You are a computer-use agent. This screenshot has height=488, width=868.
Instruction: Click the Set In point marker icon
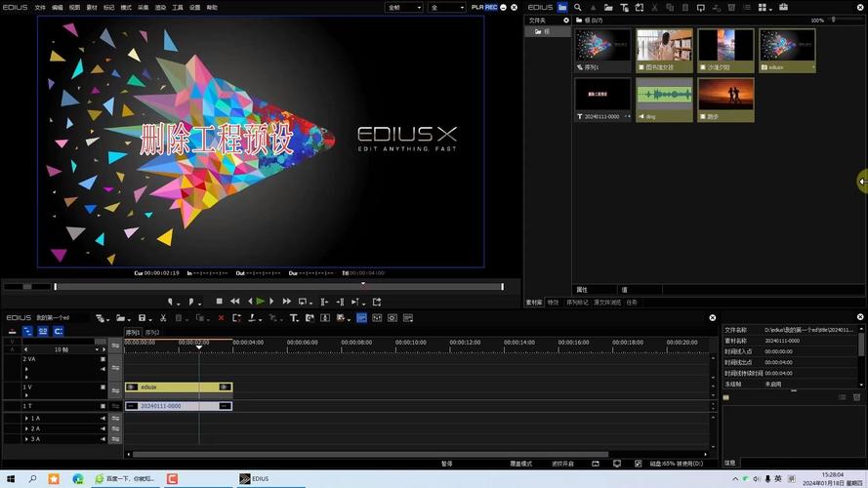171,302
